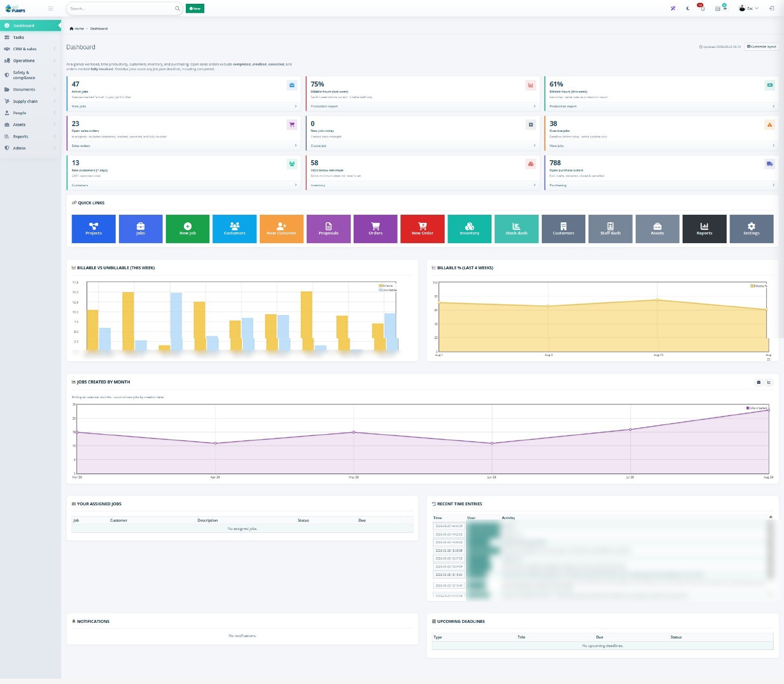The width and height of the screenshot is (784, 684).
Task: Open the Stock dash tile
Action: (516, 229)
